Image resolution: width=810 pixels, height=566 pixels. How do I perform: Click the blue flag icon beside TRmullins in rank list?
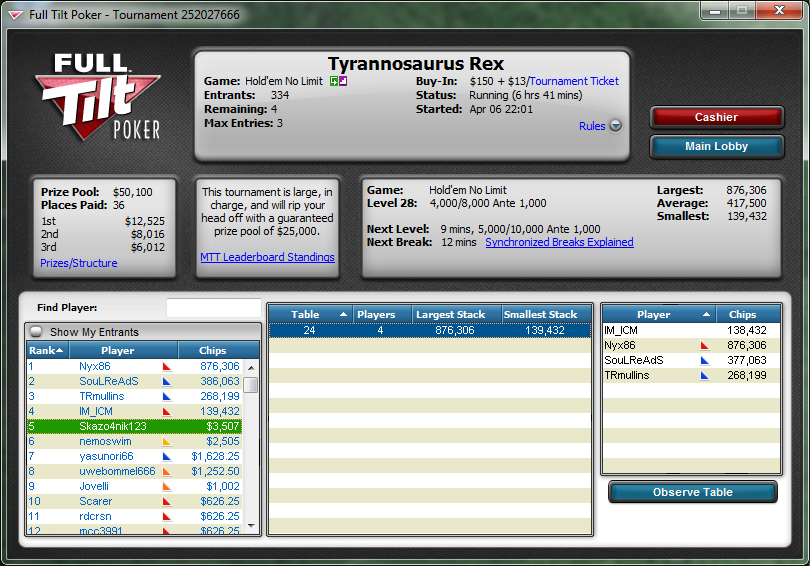167,397
